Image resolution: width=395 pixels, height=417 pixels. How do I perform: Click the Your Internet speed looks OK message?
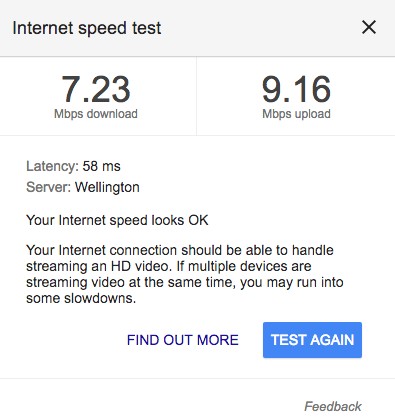click(117, 220)
